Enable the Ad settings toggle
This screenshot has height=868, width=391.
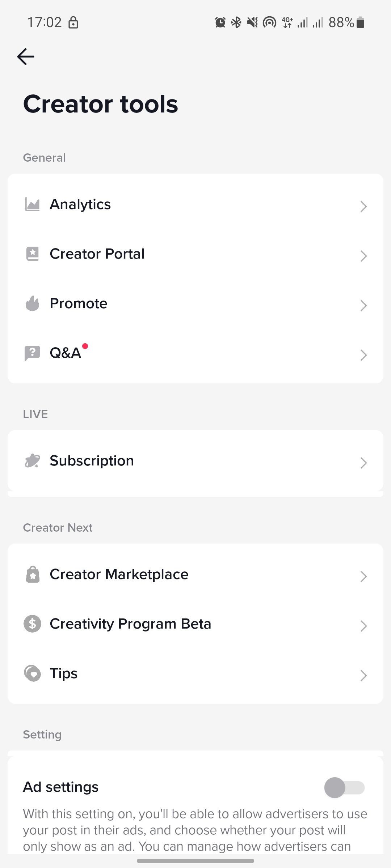[345, 788]
